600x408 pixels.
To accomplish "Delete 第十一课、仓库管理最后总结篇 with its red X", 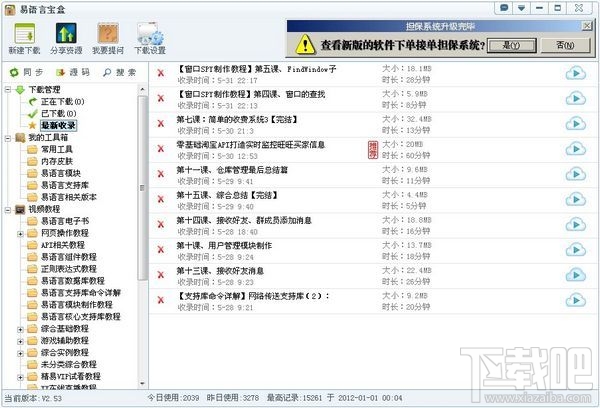I will (x=161, y=174).
